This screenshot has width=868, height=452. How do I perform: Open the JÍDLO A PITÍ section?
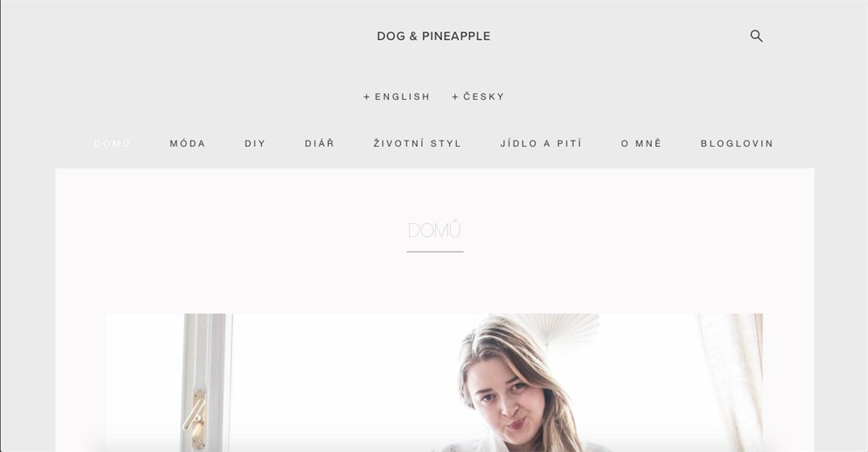[x=541, y=143]
